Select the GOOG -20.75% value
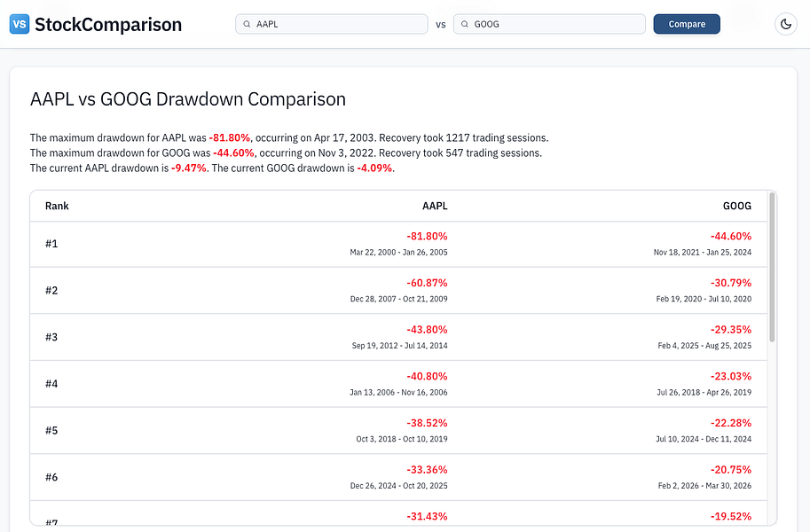The width and height of the screenshot is (810, 532). pyautogui.click(x=730, y=470)
